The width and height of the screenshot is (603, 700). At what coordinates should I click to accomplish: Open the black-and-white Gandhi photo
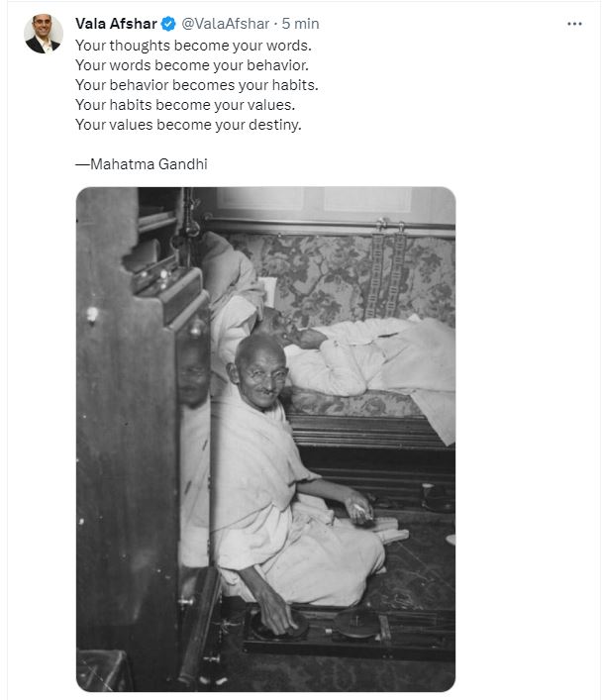266,440
